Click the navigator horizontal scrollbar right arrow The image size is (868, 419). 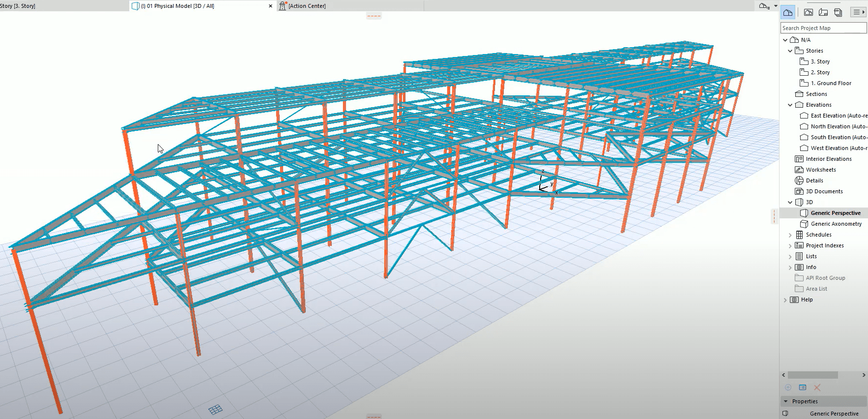pyautogui.click(x=864, y=375)
